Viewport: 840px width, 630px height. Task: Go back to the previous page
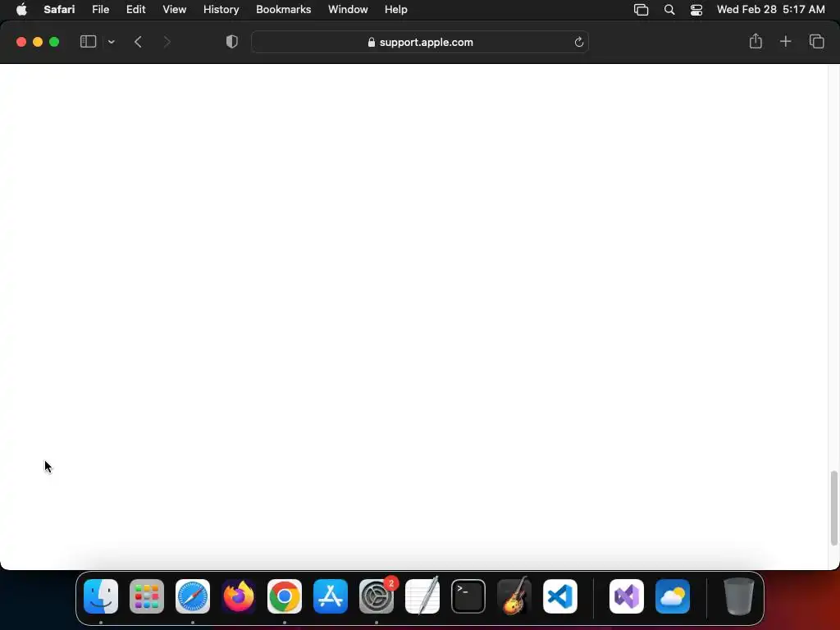(x=138, y=42)
